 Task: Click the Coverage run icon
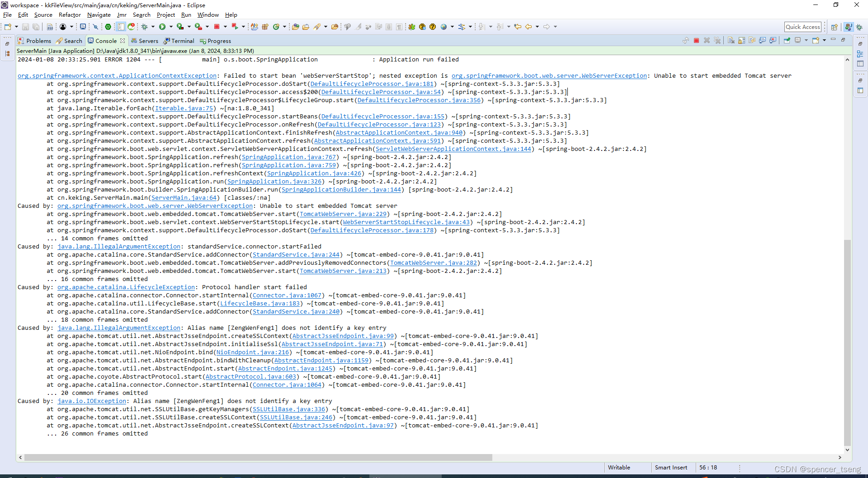(180, 27)
